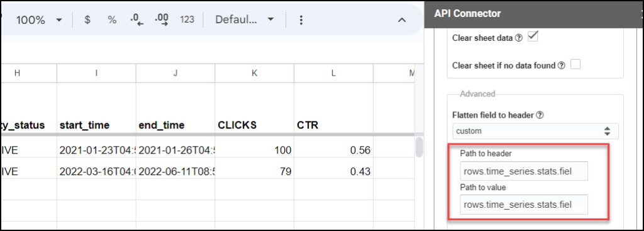
Task: Uncheck the Clear sheet data checkbox
Action: 532,37
